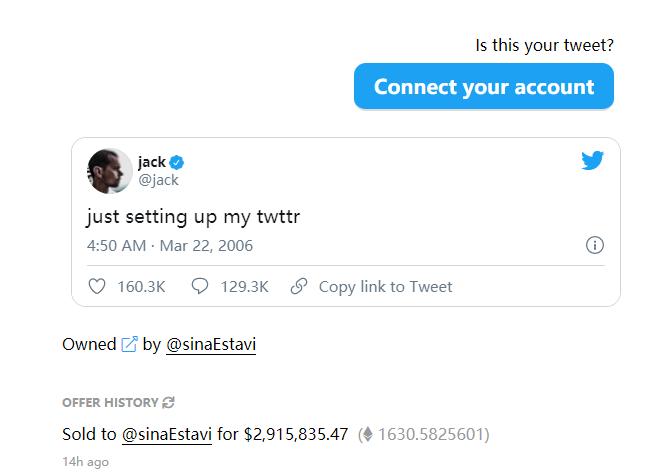Click the reply speech bubble icon
Screen dimensions: 653x473
pos(200,287)
